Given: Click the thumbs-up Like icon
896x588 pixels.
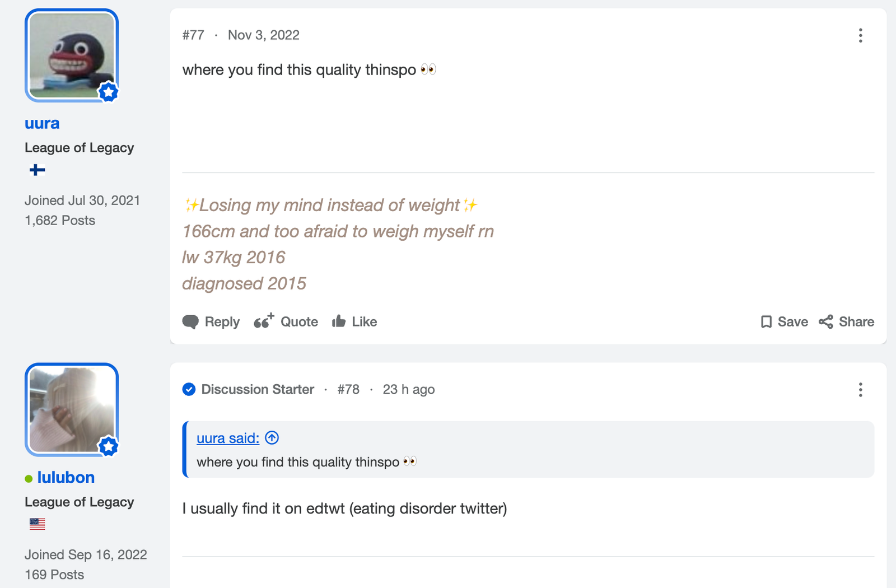Looking at the screenshot, I should coord(339,321).
